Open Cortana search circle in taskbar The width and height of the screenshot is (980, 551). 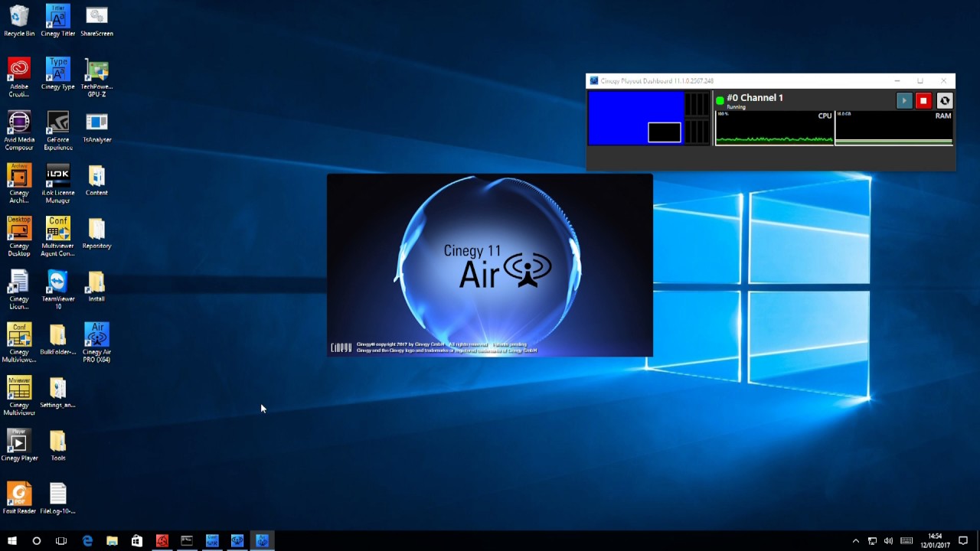click(x=36, y=540)
